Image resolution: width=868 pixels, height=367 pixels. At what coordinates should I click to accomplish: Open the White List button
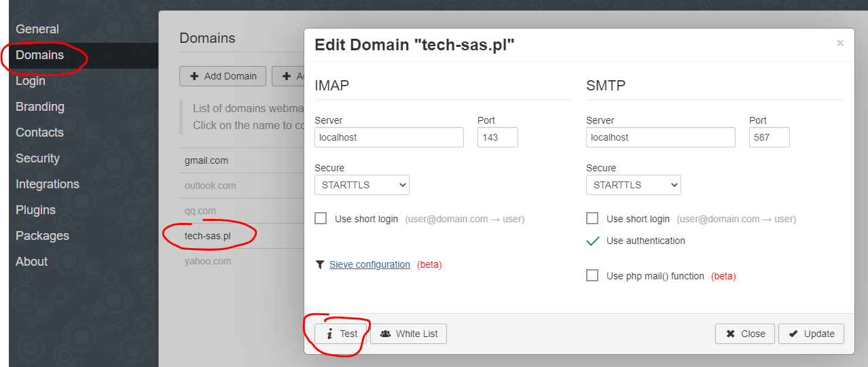click(409, 334)
